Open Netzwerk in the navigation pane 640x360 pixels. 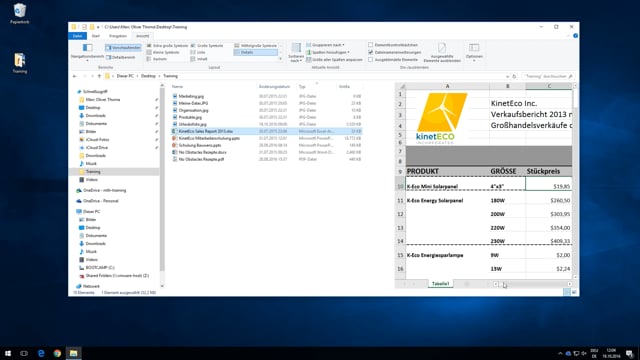pyautogui.click(x=91, y=286)
